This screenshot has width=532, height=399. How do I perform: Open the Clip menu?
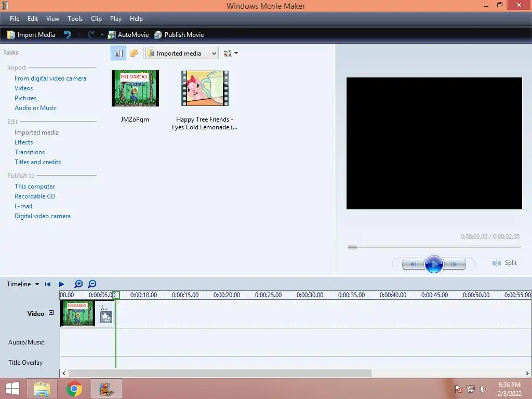click(x=96, y=19)
